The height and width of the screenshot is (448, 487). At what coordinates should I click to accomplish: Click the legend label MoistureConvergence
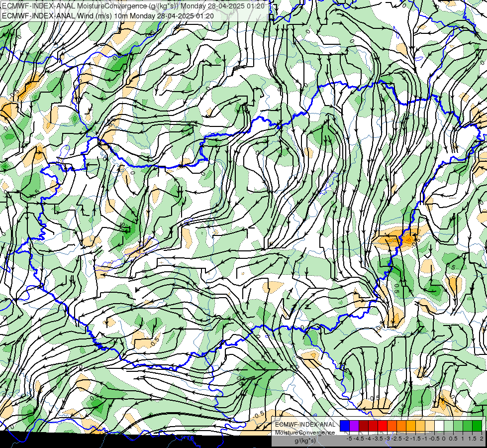[x=305, y=433]
